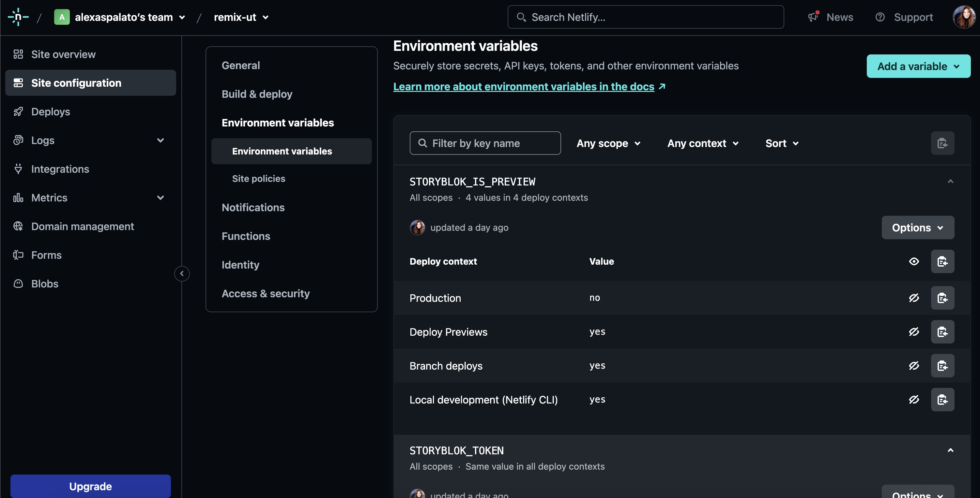Collapse the STORYBLOK_TOKEN variable
The height and width of the screenshot is (498, 980).
click(x=950, y=450)
